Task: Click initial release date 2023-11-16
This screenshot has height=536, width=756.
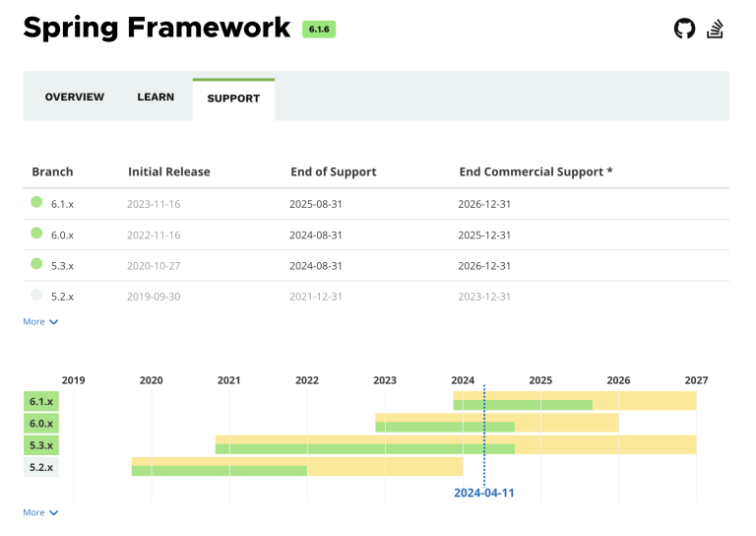Action: point(154,204)
